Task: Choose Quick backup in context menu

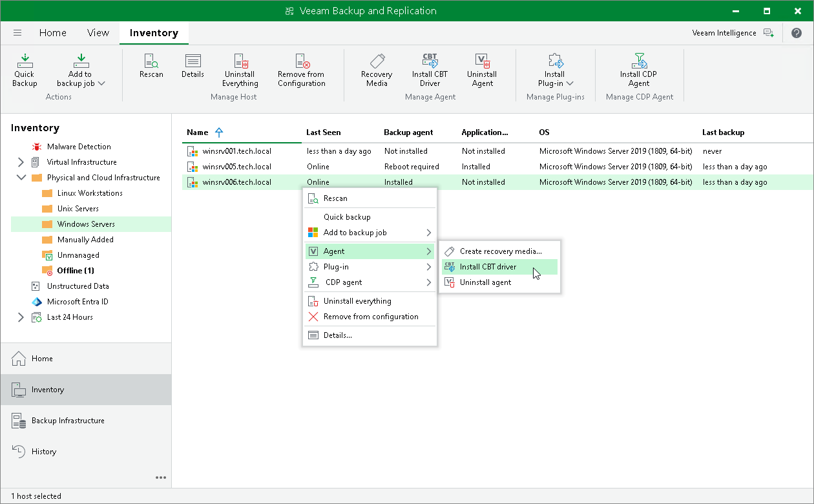Action: [x=370, y=217]
